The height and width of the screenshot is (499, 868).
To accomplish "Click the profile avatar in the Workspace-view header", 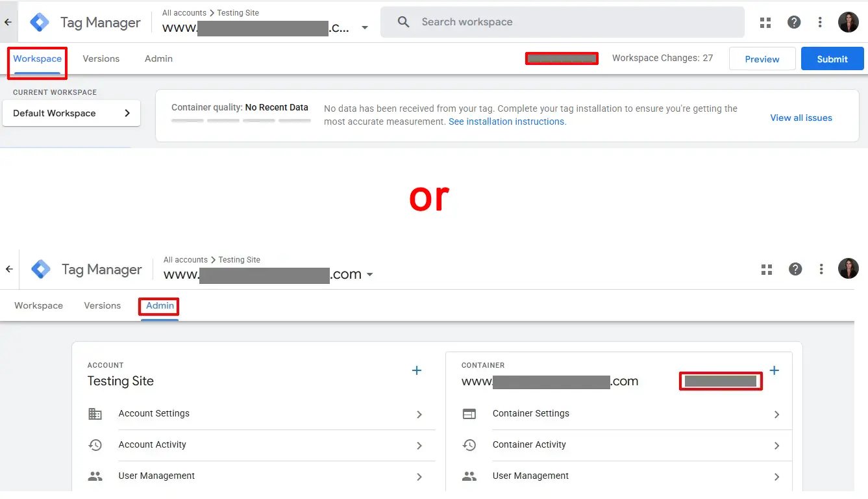I will (x=849, y=22).
